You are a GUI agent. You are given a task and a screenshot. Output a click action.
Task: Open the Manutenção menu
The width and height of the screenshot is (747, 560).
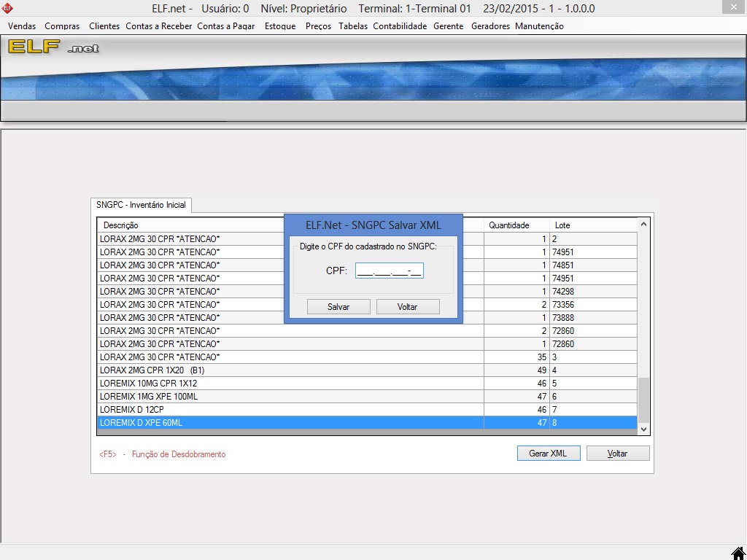pos(539,26)
